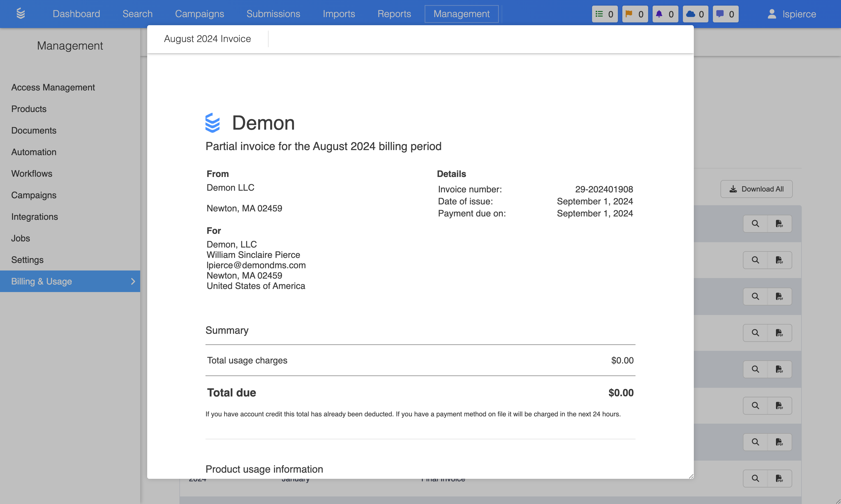The height and width of the screenshot is (504, 841).
Task: Expand Billing & Usage sidebar chevron
Action: coord(133,281)
